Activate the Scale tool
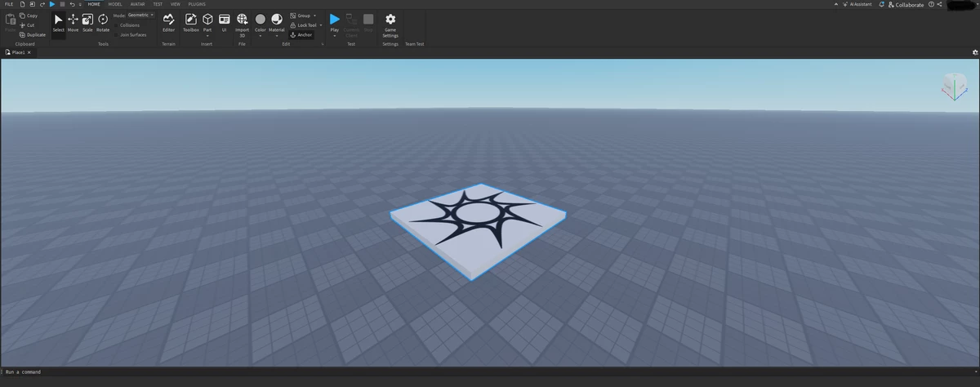The height and width of the screenshot is (387, 980). tap(87, 22)
